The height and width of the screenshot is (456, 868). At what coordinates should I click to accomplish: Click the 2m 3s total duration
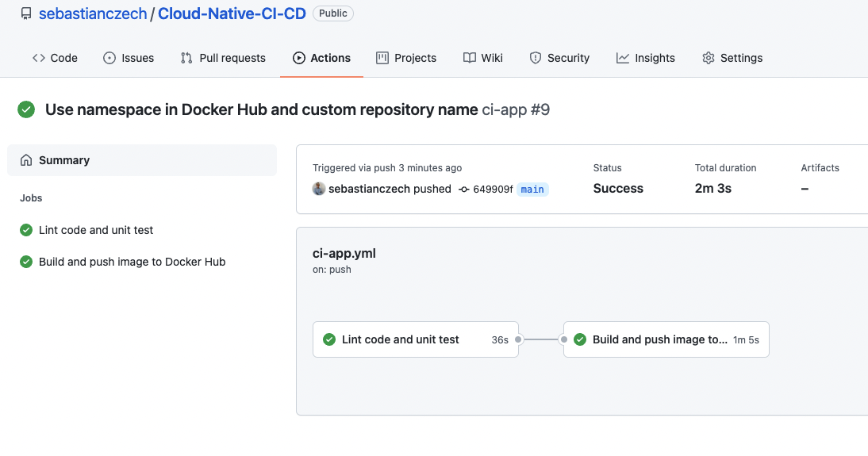click(713, 189)
